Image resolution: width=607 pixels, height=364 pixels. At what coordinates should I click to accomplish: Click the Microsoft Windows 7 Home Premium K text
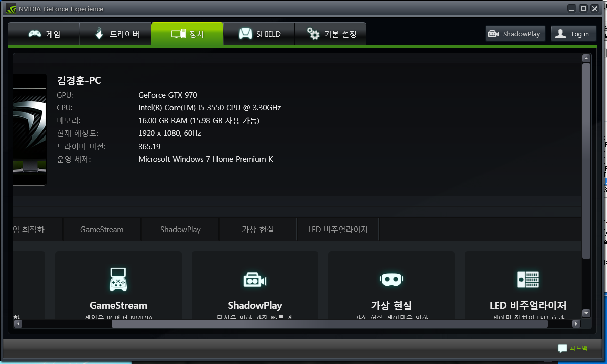point(205,159)
